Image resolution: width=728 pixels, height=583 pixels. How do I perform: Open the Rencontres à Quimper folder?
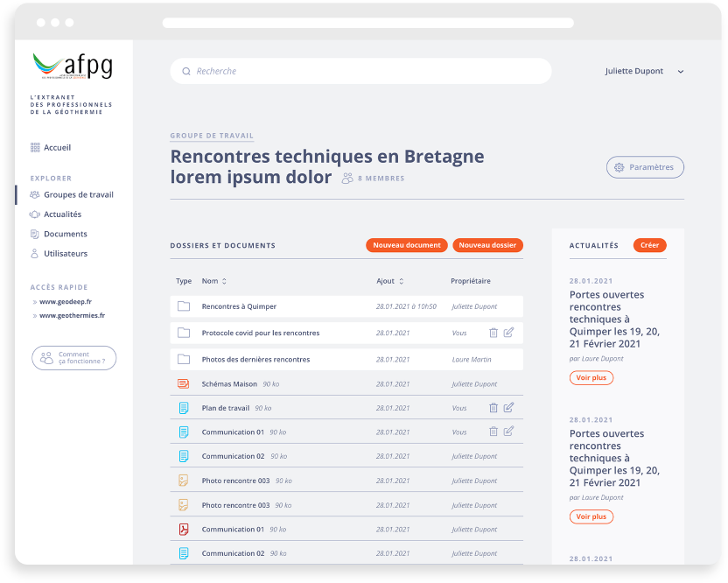click(346, 306)
